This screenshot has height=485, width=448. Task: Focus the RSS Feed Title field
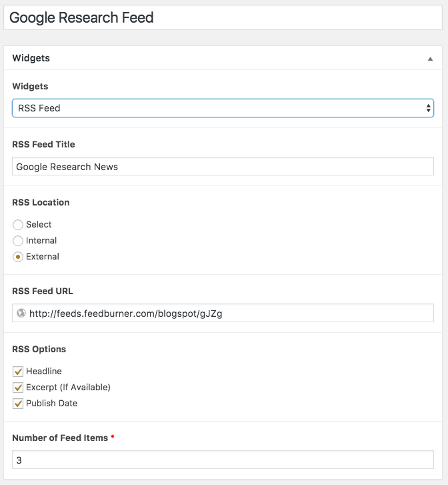(223, 166)
